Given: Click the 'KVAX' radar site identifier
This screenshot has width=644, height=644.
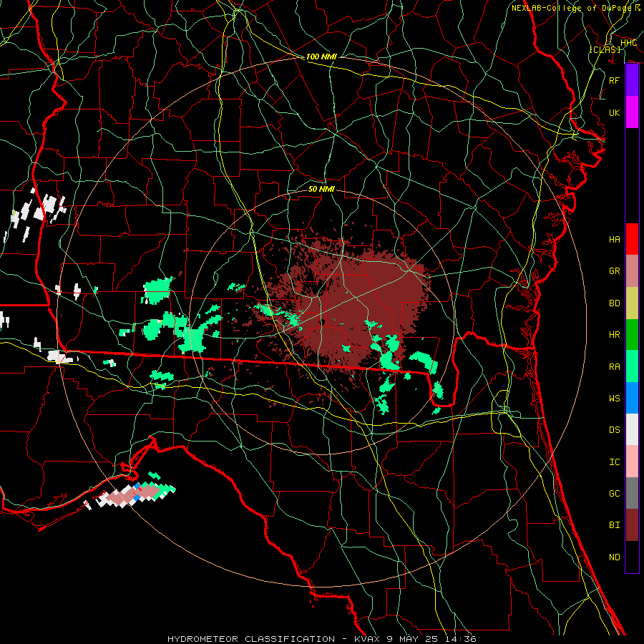Looking at the screenshot, I should (x=368, y=639).
